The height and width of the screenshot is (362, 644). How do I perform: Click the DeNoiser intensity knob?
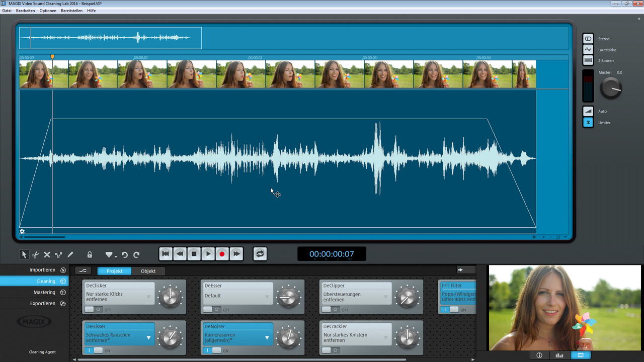(289, 337)
